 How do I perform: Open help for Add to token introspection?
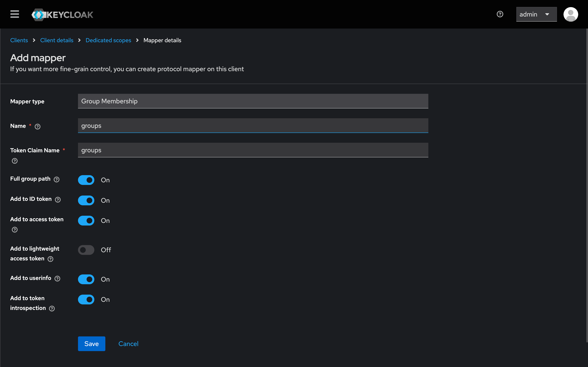[52, 308]
